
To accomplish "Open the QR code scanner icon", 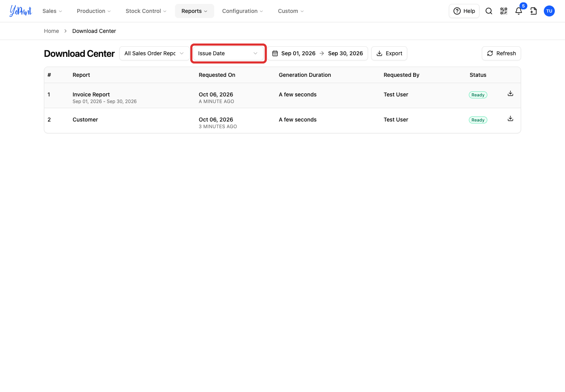I will tap(504, 11).
